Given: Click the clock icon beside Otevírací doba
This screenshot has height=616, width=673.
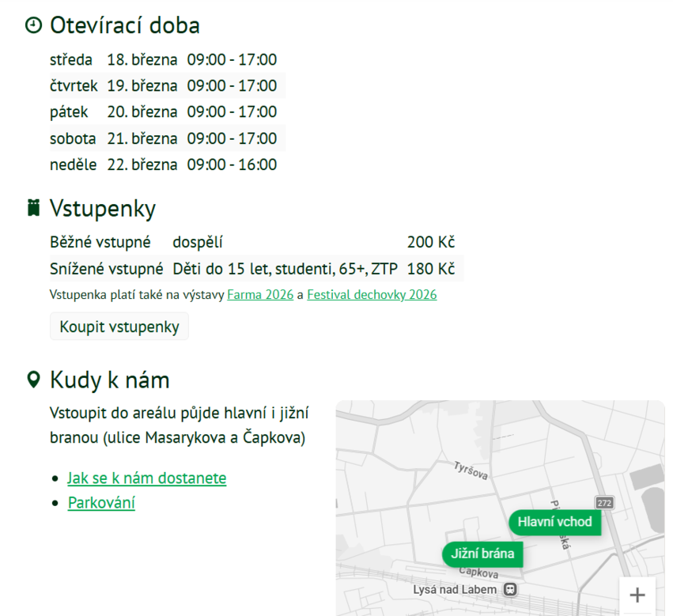Looking at the screenshot, I should tap(33, 25).
